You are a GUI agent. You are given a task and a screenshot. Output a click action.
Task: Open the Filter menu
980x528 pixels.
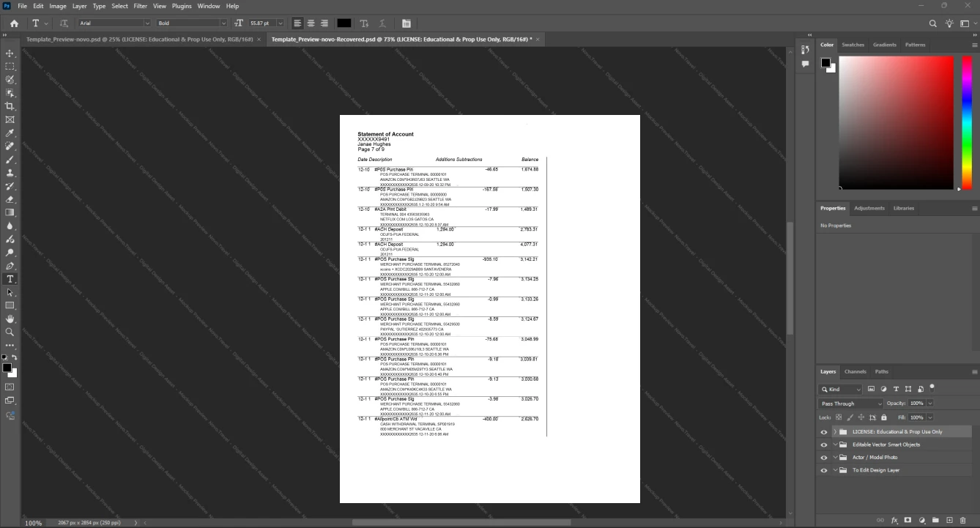(x=140, y=6)
